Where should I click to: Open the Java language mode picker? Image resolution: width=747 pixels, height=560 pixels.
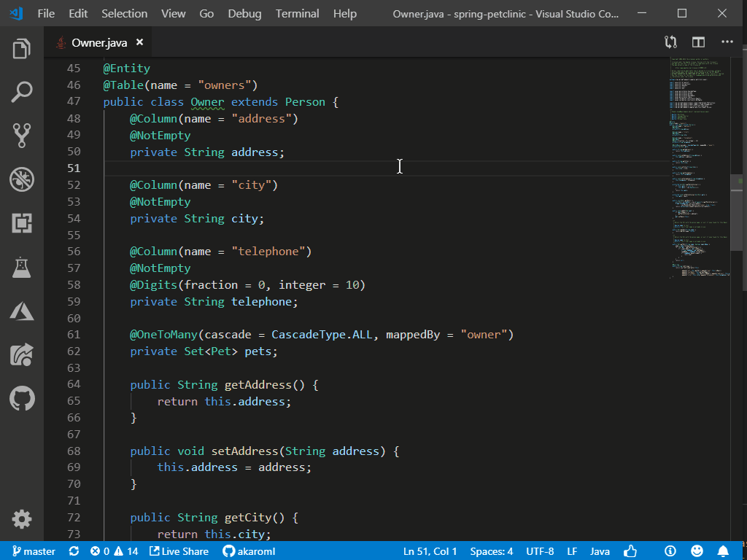click(600, 551)
